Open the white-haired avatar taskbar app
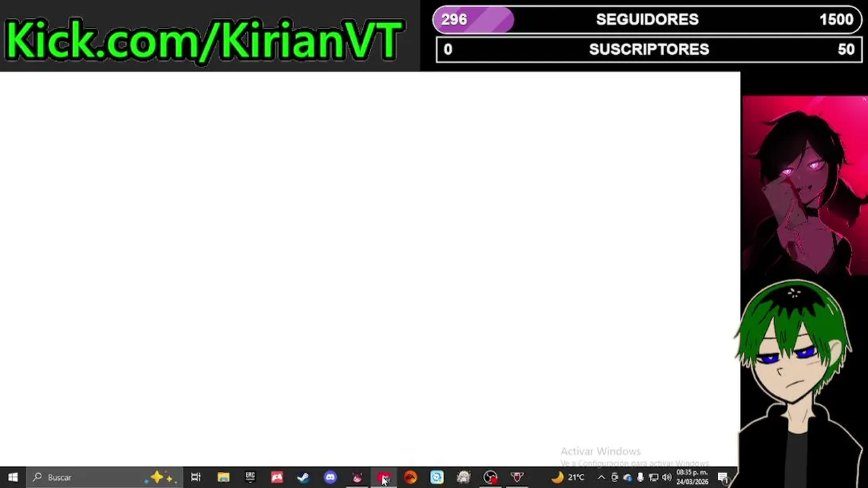The height and width of the screenshot is (488, 868). tap(463, 477)
